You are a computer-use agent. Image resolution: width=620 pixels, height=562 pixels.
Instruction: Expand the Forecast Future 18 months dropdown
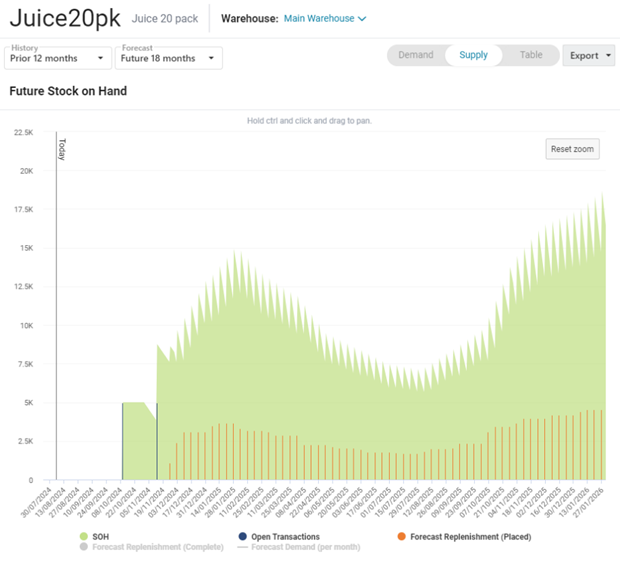[x=168, y=58]
